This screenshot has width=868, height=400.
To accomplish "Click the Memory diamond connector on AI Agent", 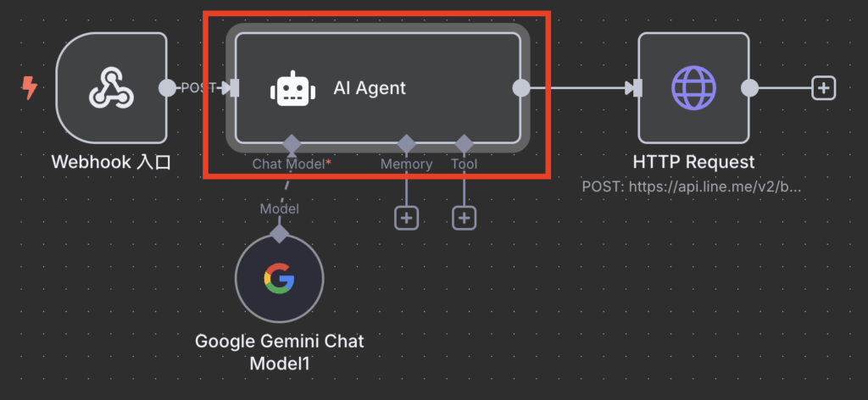I will pyautogui.click(x=406, y=144).
